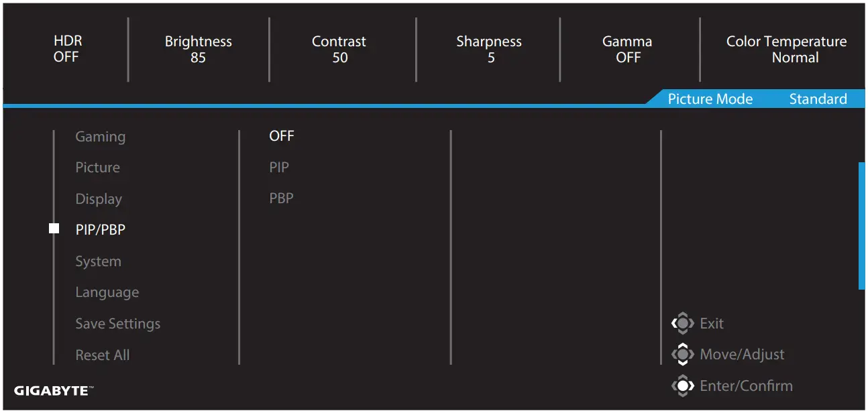Select OFF to disable PIP/PBP

click(282, 135)
